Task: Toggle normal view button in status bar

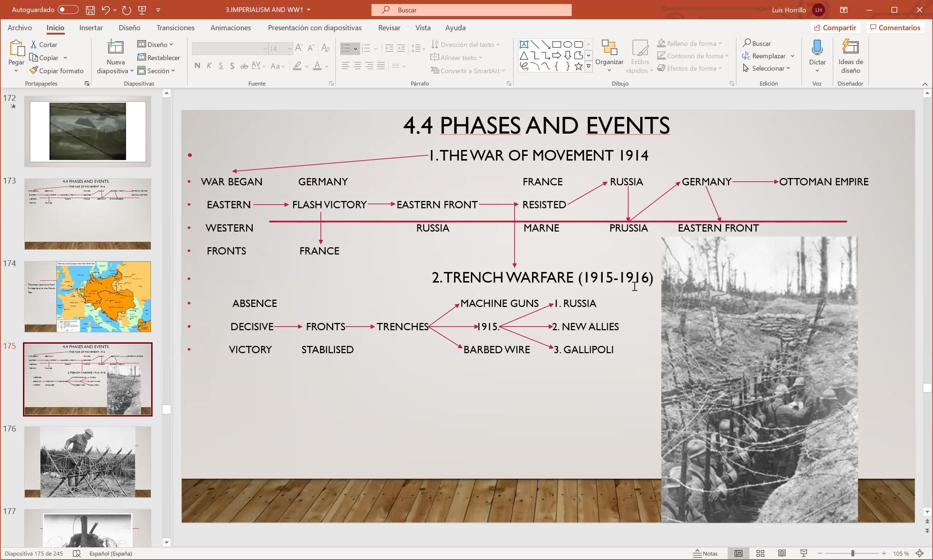Action: (x=738, y=553)
